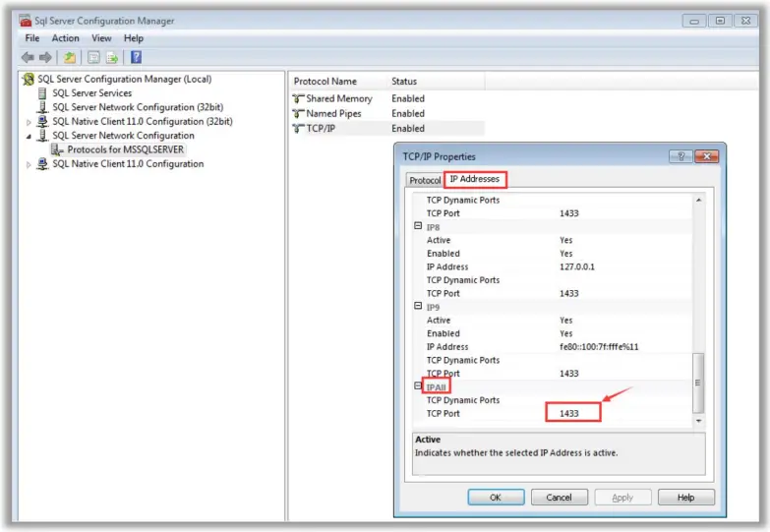Expand SQL Native Client 11.0 Configuration (32bit)
The height and width of the screenshot is (532, 770).
pos(29,122)
